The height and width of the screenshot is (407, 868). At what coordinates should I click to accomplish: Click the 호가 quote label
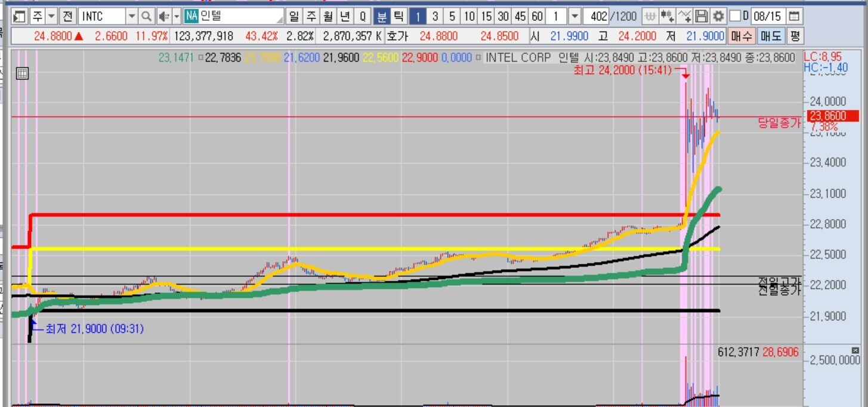tap(397, 36)
